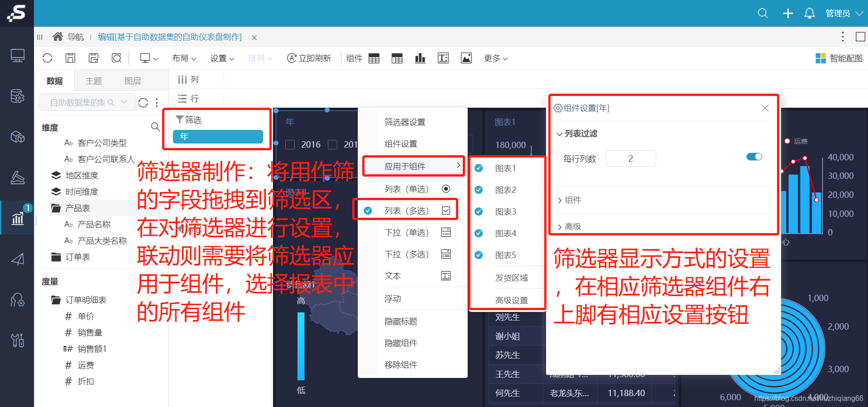Select the 数据 tab
Viewport: 868px width, 407px height.
click(x=54, y=81)
